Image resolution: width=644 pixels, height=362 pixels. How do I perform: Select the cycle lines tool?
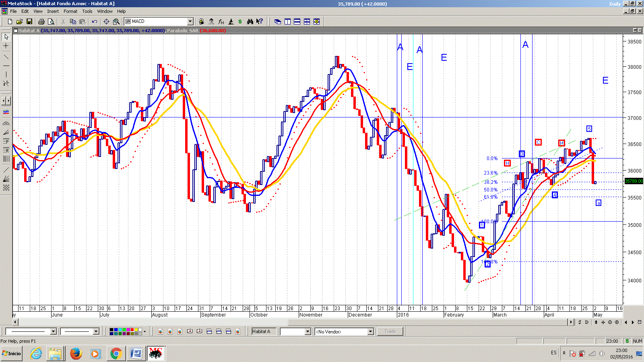coord(6,159)
